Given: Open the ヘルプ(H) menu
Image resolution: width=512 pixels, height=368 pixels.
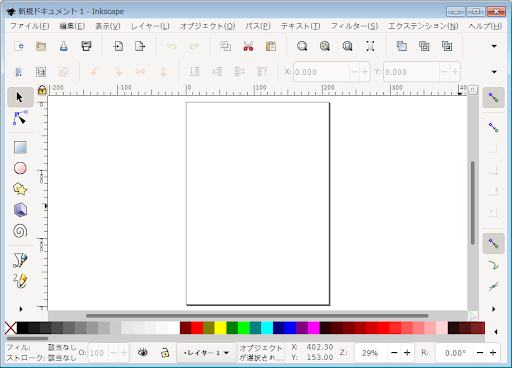Looking at the screenshot, I should pos(485,26).
